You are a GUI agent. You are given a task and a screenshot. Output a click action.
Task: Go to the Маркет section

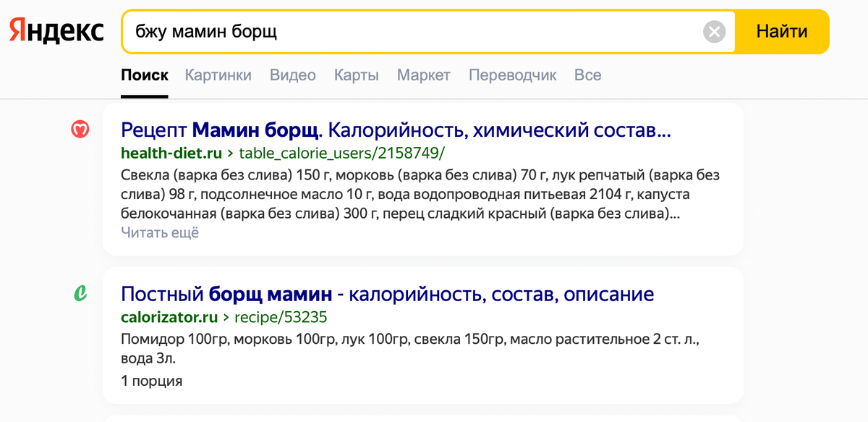pyautogui.click(x=423, y=75)
